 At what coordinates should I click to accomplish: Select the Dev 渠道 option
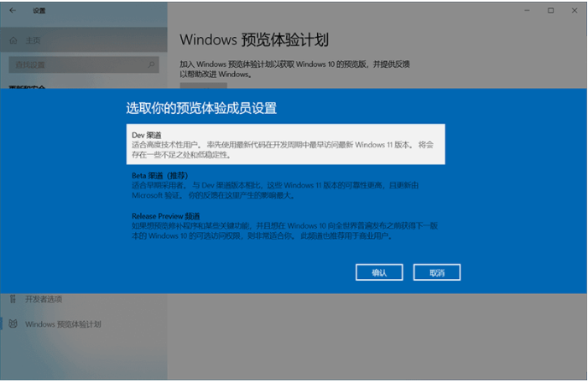coord(285,144)
